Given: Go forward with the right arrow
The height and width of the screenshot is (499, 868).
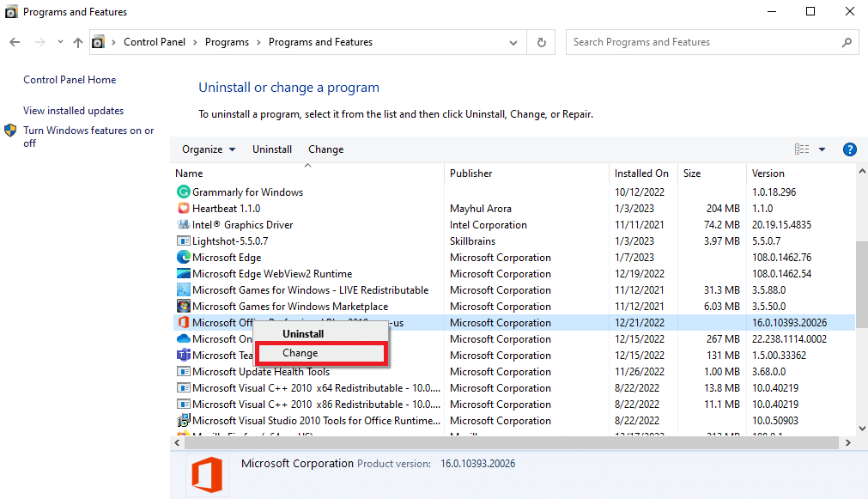Looking at the screenshot, I should tap(39, 42).
